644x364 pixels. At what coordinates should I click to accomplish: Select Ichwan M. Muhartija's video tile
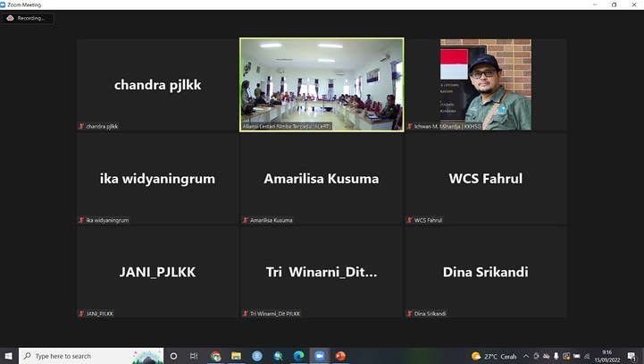tap(485, 84)
